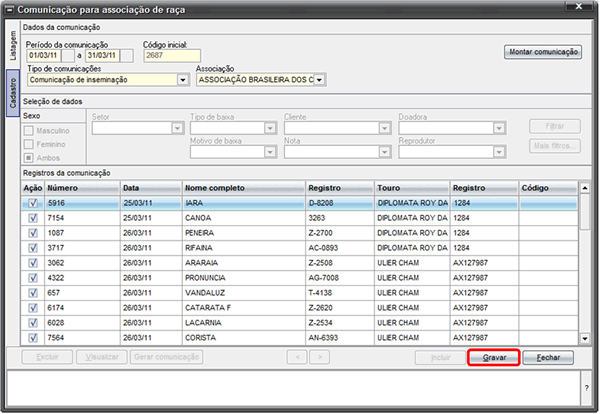The width and height of the screenshot is (600, 414).
Task: Toggle the checkbox for record 7564 CORISTA
Action: pos(33,338)
